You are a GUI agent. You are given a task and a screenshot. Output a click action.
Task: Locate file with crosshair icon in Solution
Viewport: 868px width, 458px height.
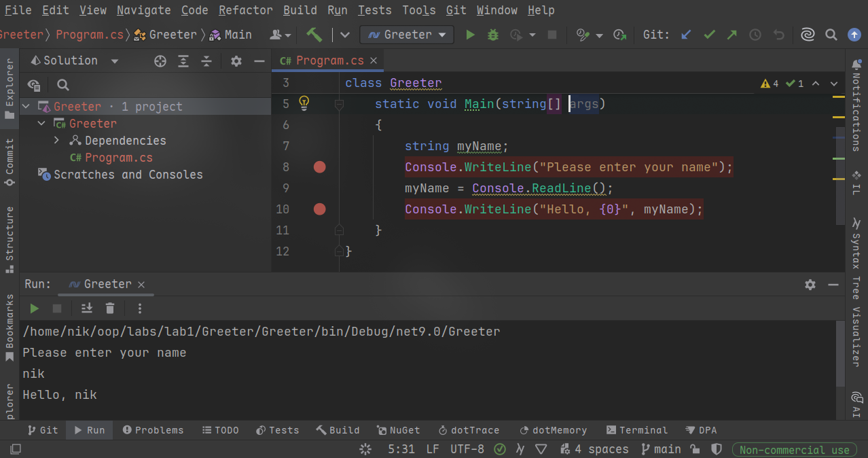click(160, 61)
